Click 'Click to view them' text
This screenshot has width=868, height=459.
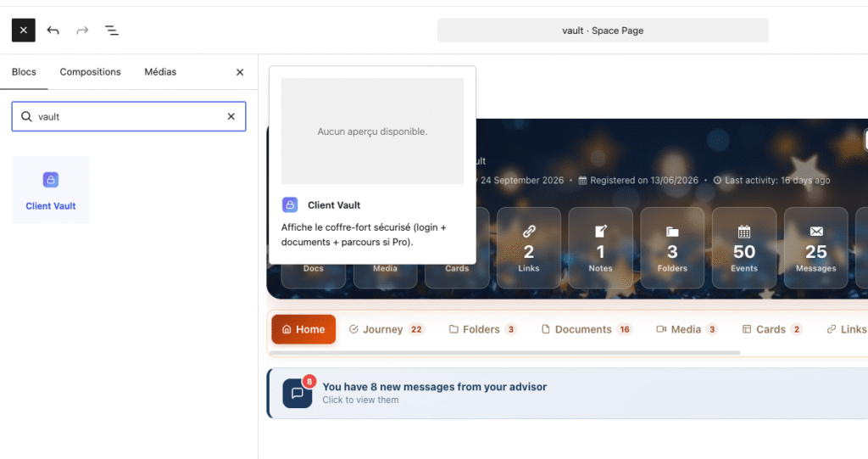360,400
